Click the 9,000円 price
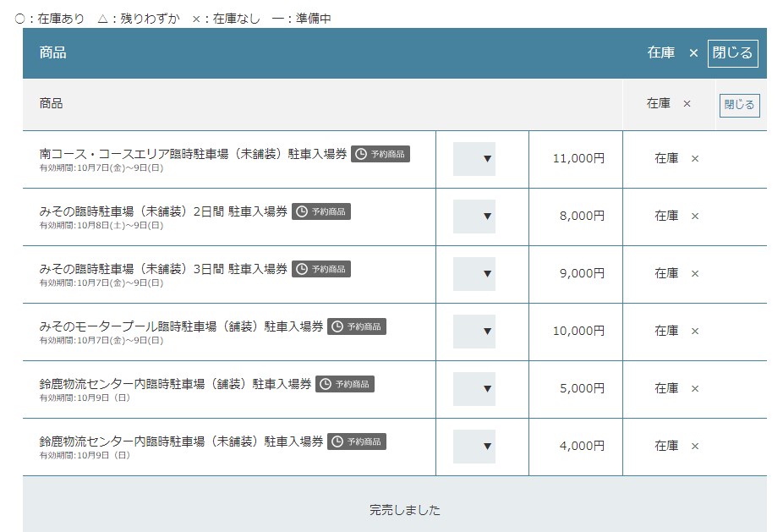 coord(583,273)
